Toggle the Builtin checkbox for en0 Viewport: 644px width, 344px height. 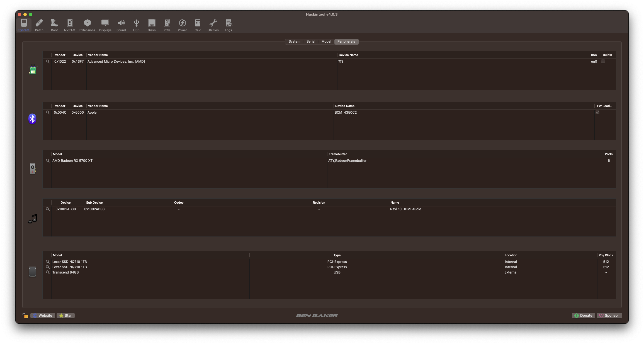click(x=603, y=62)
